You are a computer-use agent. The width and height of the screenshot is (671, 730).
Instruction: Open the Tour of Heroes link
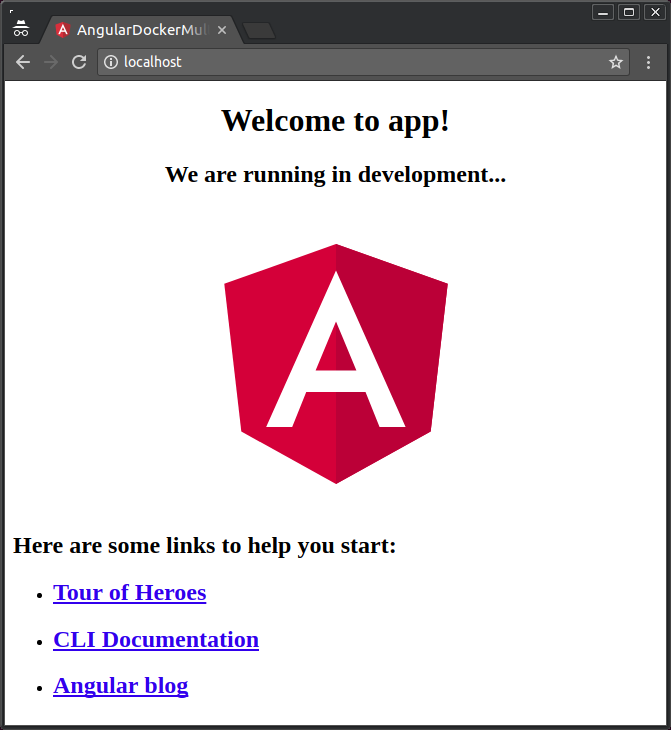[129, 593]
